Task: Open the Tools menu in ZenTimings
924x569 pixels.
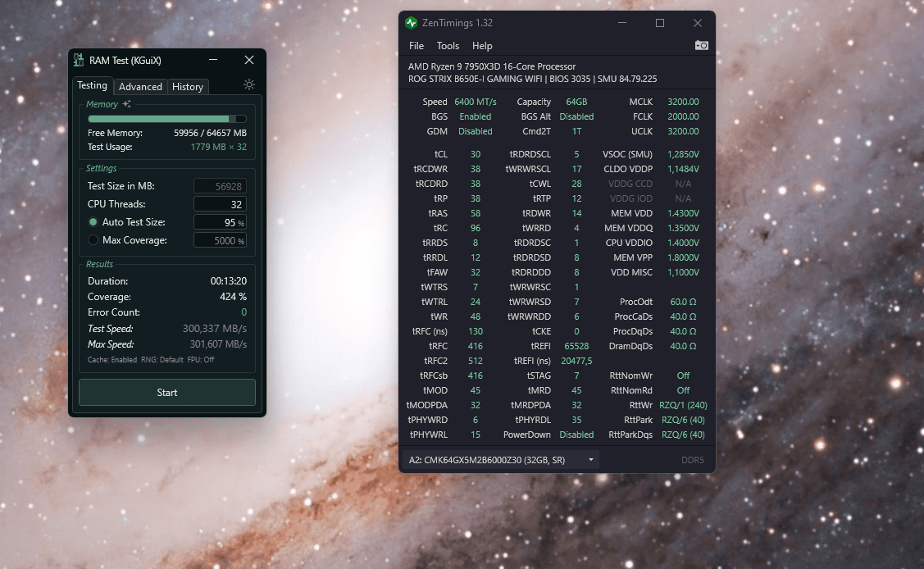Action: [448, 46]
